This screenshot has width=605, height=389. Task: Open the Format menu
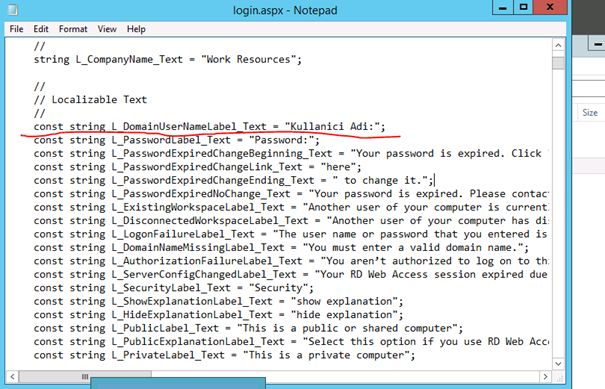click(x=73, y=29)
